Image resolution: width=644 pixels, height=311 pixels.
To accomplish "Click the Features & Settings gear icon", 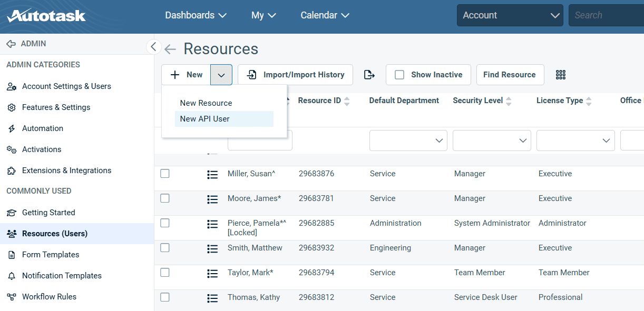I will [12, 107].
